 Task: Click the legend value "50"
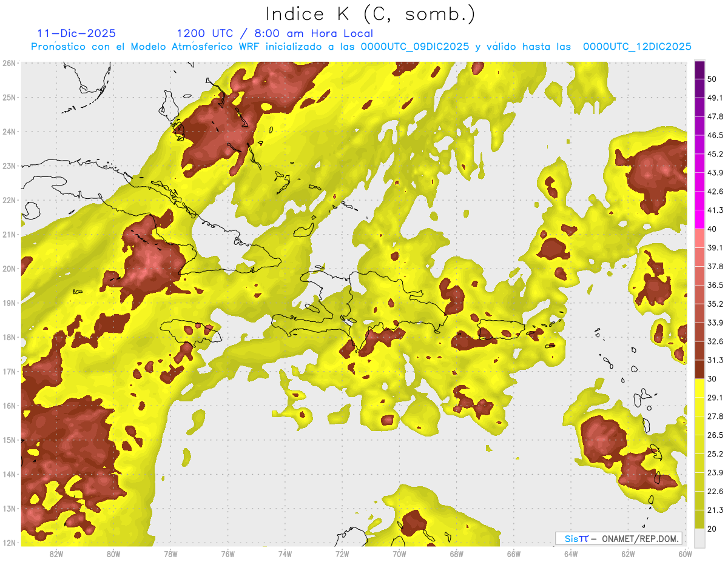tap(712, 79)
